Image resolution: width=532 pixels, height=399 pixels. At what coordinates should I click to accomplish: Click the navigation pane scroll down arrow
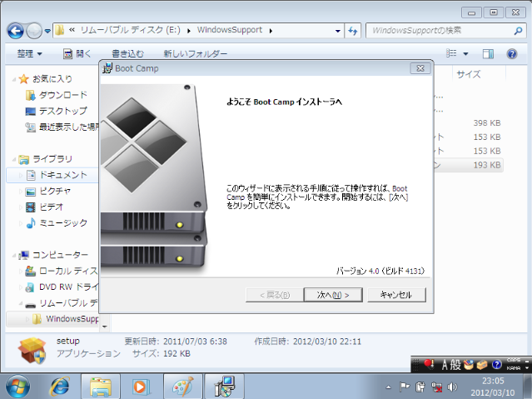pos(105,327)
